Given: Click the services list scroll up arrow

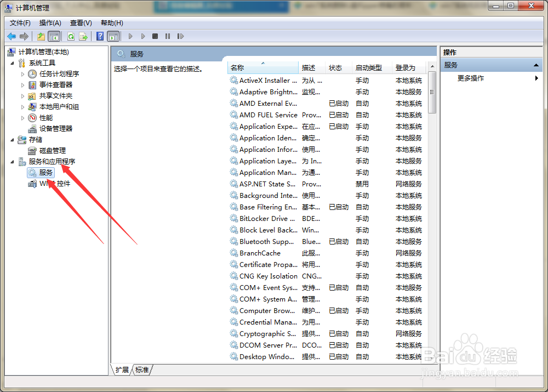Looking at the screenshot, I should pyautogui.click(x=432, y=66).
